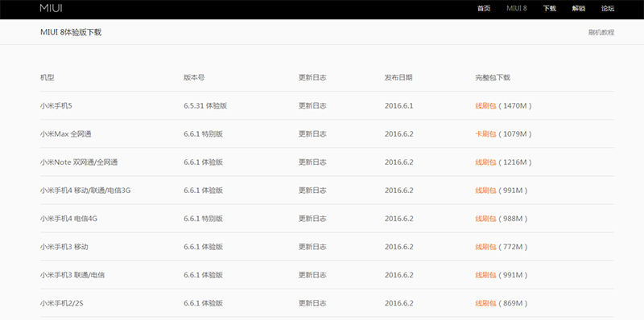This screenshot has width=644, height=320.
Task: Select the 小米手机4 移动/联通/电信3G model name
Action: (x=85, y=191)
